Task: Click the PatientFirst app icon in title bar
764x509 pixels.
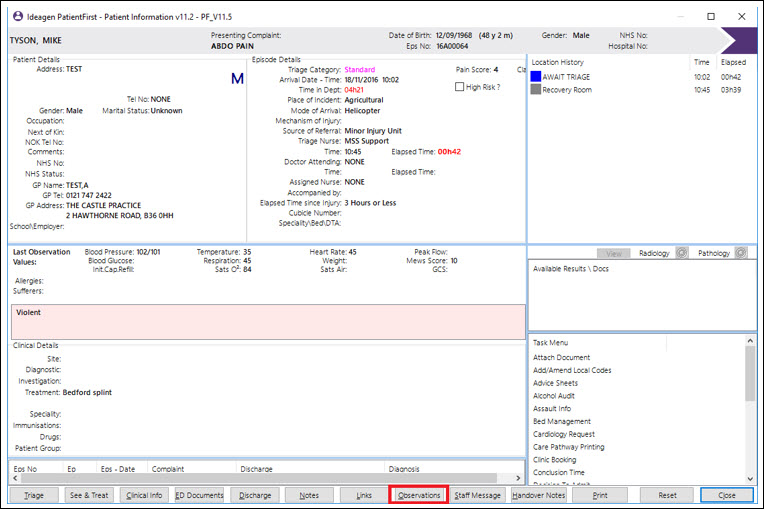Action: click(18, 17)
